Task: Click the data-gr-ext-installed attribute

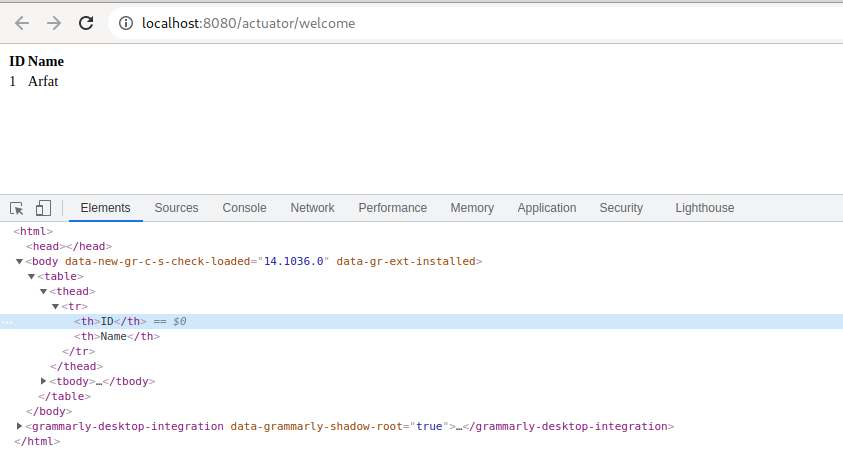Action: [x=406, y=261]
